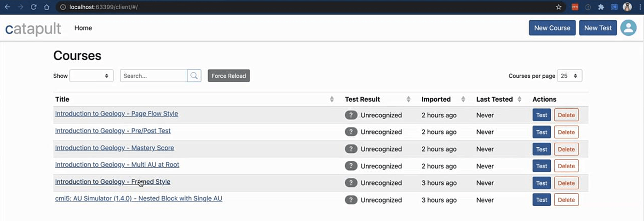Viewport: 644px width, 221px height.
Task: Go to browser home icon
Action: point(46,7)
